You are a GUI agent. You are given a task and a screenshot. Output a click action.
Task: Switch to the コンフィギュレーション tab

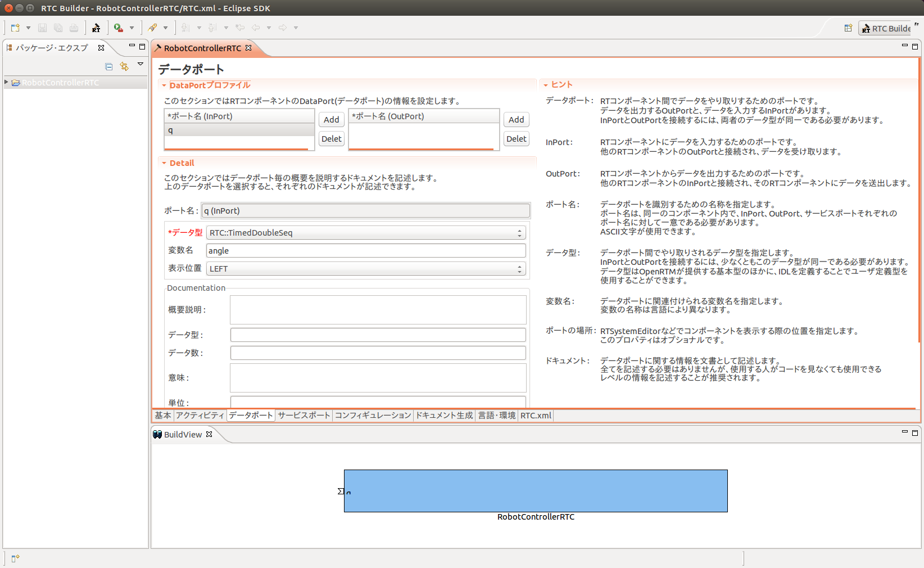(373, 416)
